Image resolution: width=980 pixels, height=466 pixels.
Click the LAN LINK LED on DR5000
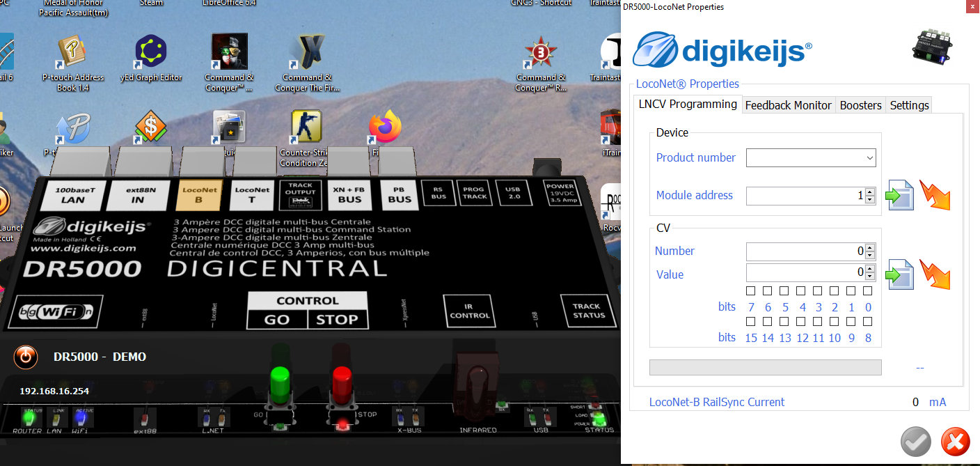pyautogui.click(x=56, y=419)
